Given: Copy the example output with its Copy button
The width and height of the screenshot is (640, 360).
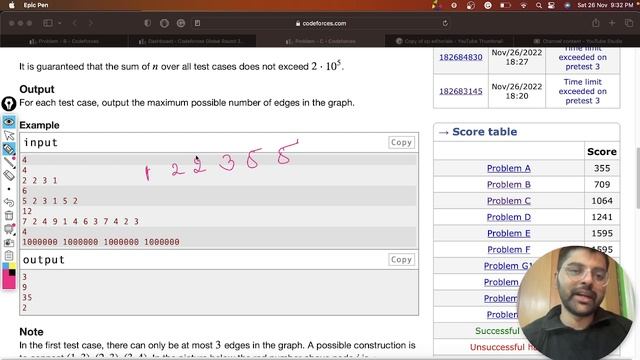Looking at the screenshot, I should click(401, 260).
